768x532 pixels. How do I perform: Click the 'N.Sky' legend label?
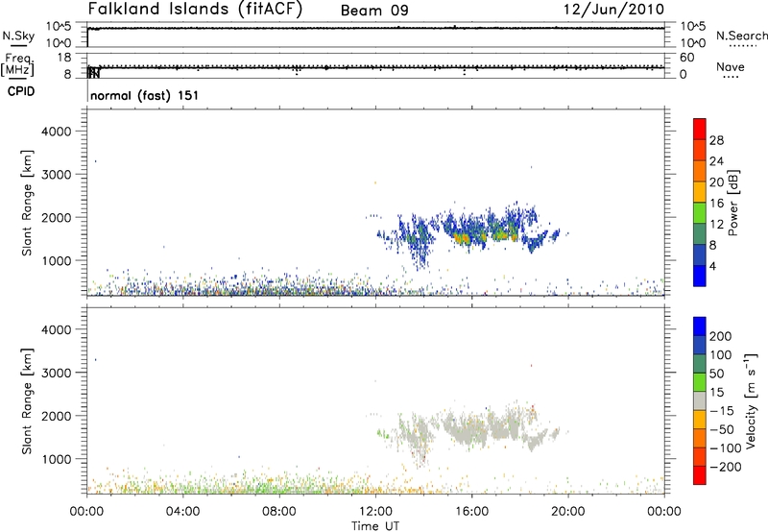tap(18, 36)
